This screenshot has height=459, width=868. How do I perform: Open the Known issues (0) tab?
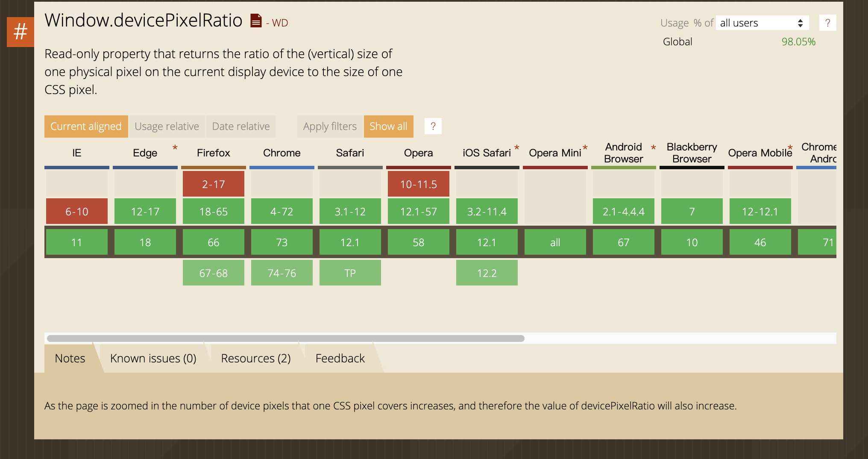153,358
